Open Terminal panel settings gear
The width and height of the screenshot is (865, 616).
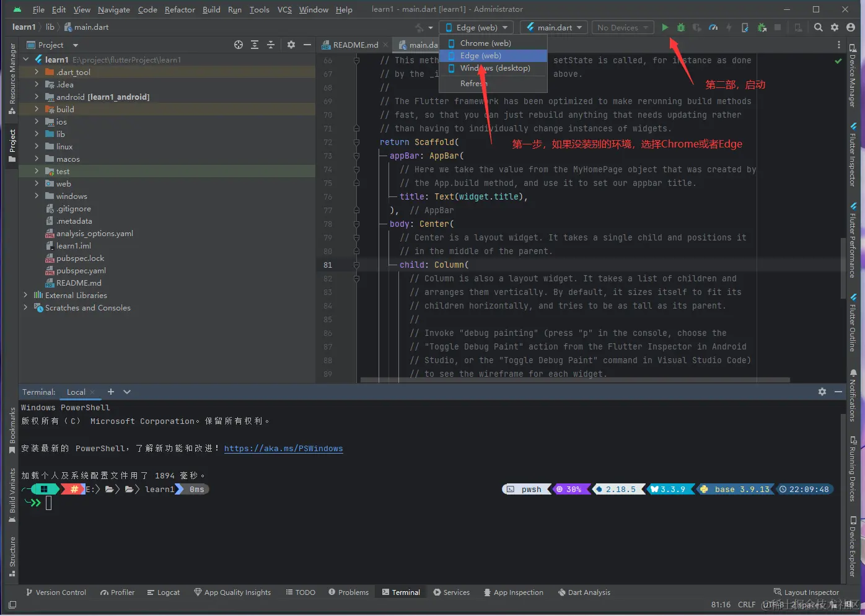822,392
